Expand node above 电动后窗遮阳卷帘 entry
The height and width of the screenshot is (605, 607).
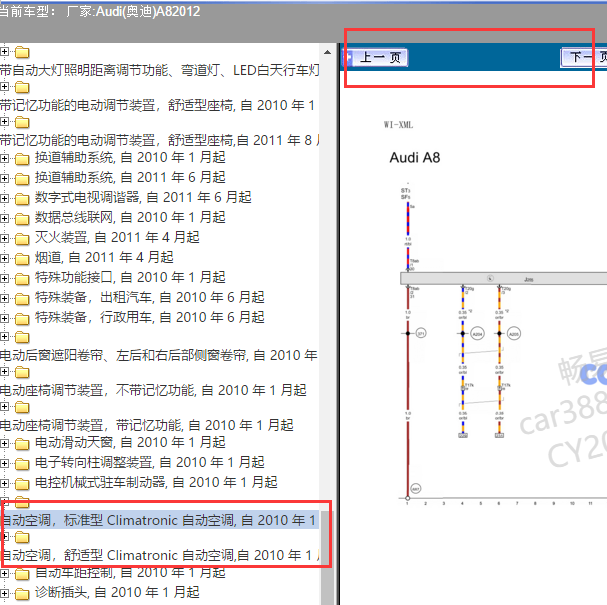pos(4,337)
